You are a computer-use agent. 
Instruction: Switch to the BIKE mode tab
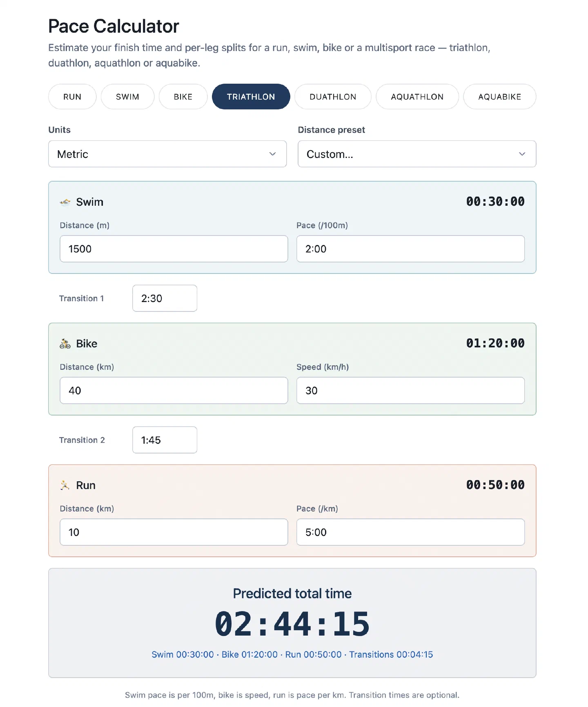pos(183,97)
